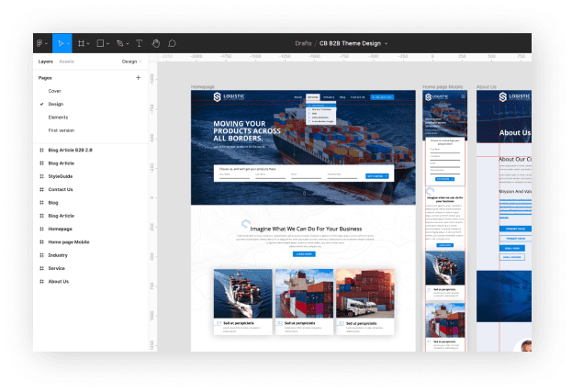Click frame icon beside StyleGuide layer
572x392 pixels.
[x=41, y=176]
